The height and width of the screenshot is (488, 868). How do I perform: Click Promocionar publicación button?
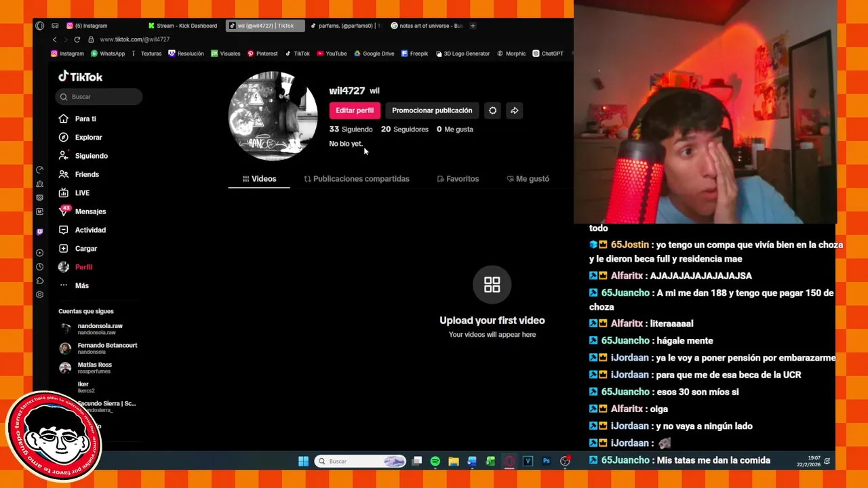click(432, 110)
